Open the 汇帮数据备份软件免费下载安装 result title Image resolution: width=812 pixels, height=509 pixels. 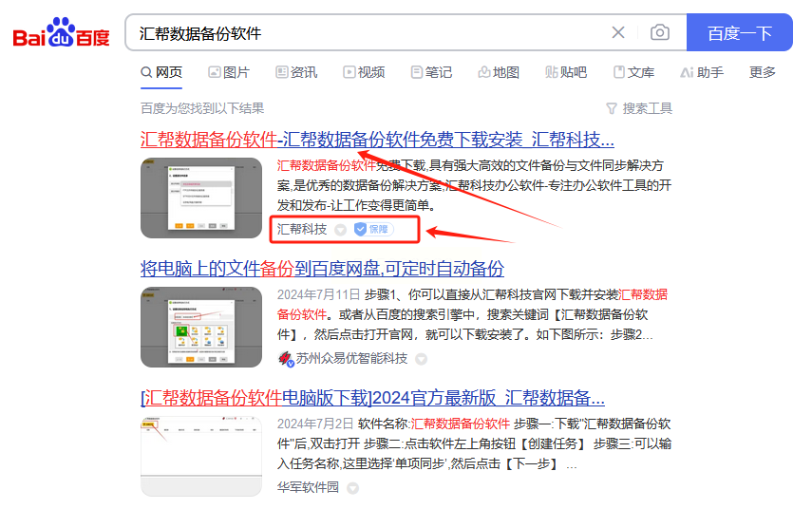pyautogui.click(x=377, y=140)
